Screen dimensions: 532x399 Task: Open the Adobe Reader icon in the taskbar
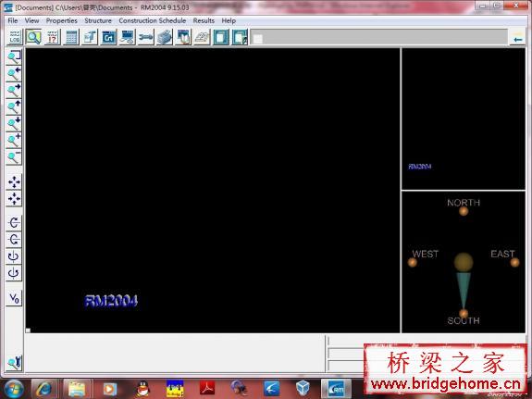[x=207, y=388]
